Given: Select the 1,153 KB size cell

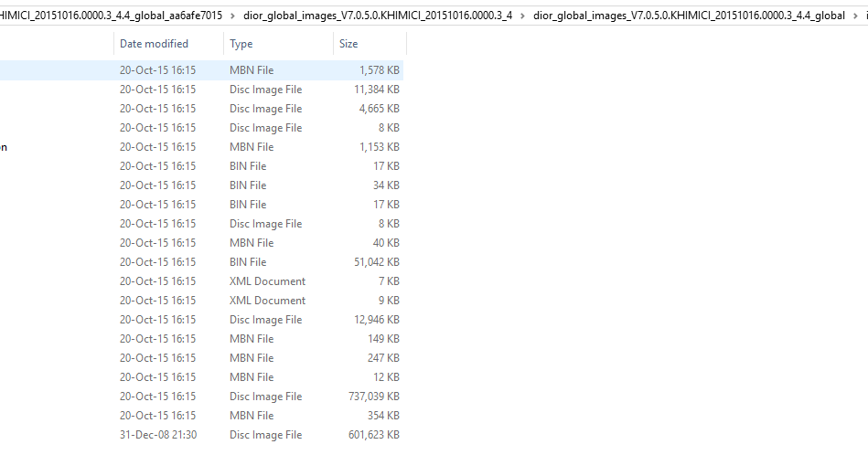Looking at the screenshot, I should (x=379, y=147).
